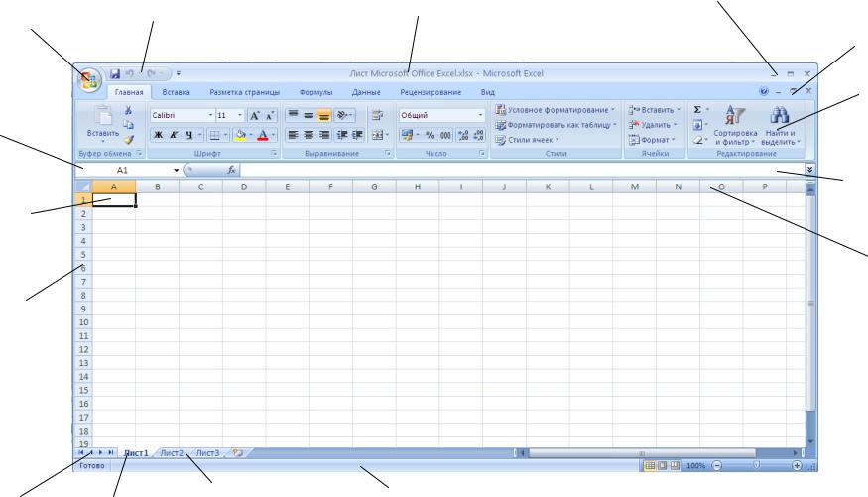Apply thousands separator 000 format
868x497 pixels.
click(445, 135)
